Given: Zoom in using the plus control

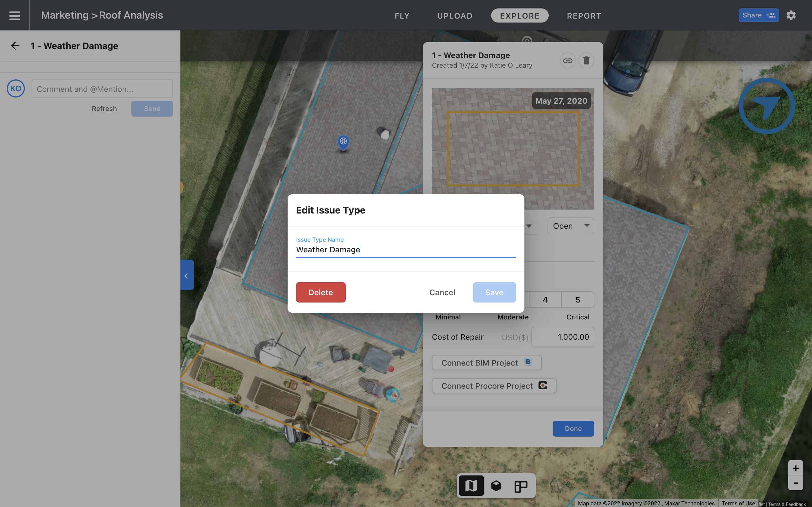Looking at the screenshot, I should [x=796, y=468].
